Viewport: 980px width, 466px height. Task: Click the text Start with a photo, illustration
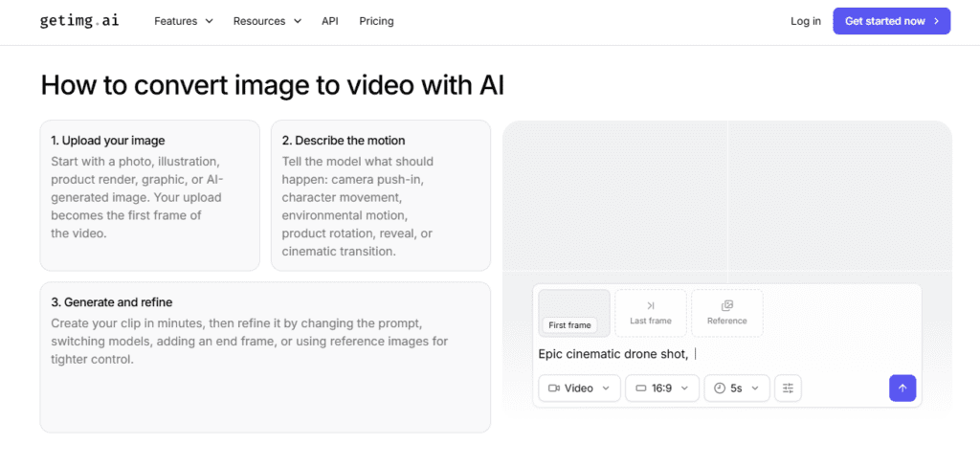pos(136,162)
